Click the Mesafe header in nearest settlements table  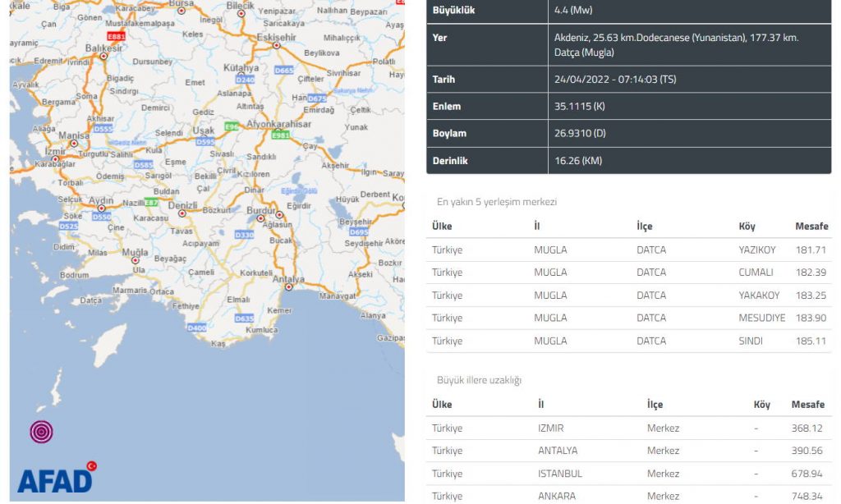[x=811, y=227]
